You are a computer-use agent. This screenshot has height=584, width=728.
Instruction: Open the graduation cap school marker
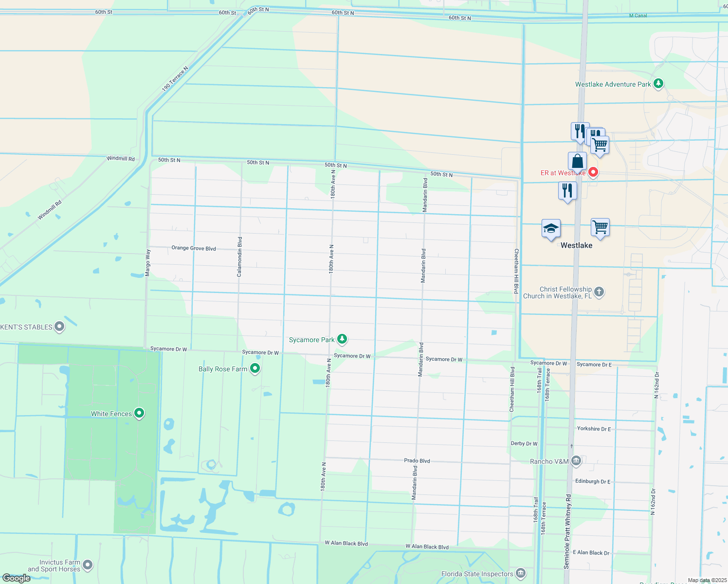pyautogui.click(x=551, y=229)
